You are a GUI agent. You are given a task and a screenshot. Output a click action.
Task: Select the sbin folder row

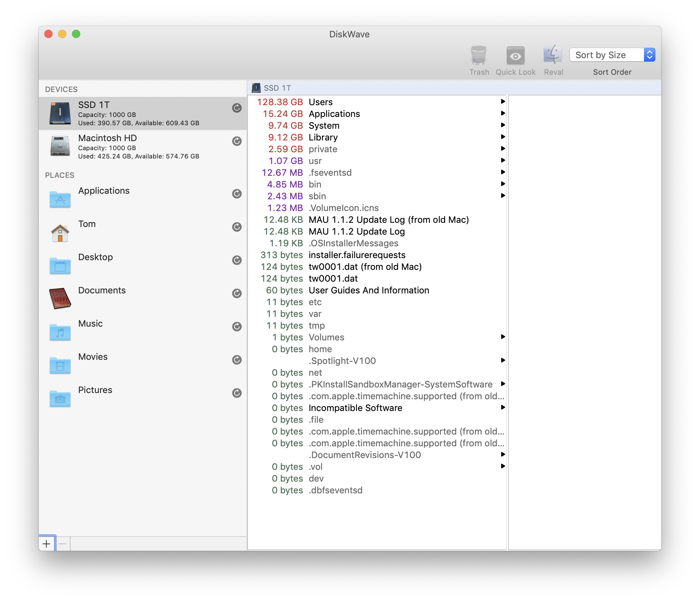pyautogui.click(x=377, y=196)
